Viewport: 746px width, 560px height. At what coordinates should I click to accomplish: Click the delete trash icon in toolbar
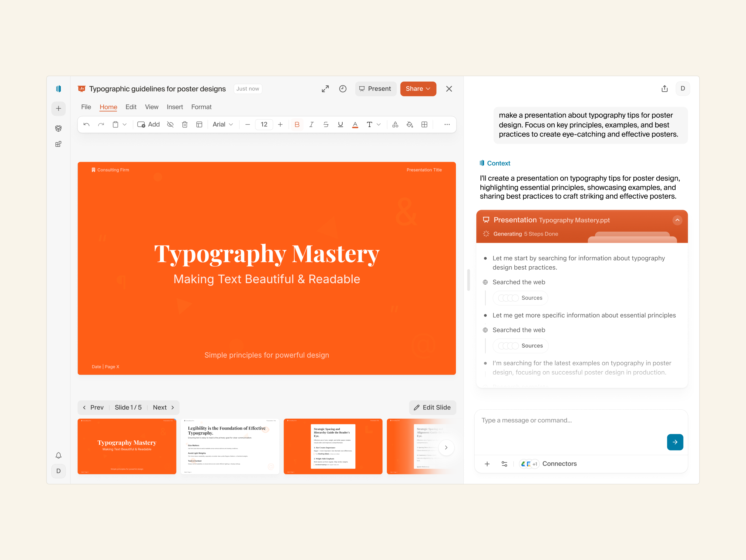[x=185, y=125]
